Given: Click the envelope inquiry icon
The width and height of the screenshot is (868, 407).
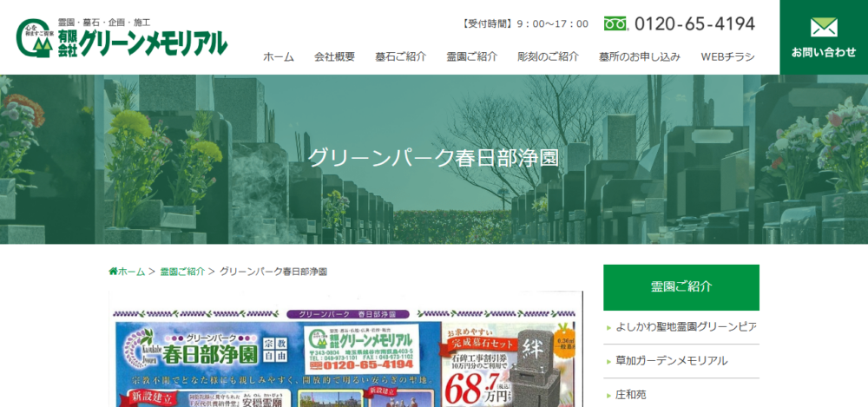Looking at the screenshot, I should [x=824, y=27].
